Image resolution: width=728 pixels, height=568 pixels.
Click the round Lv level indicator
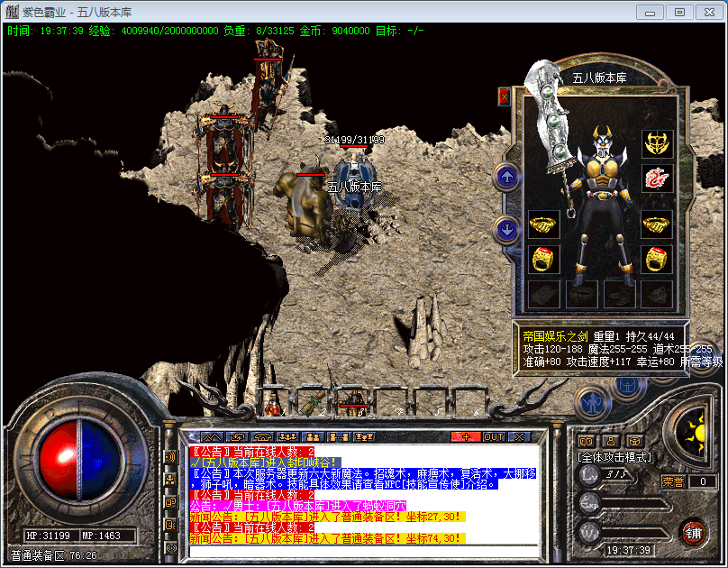590,474
